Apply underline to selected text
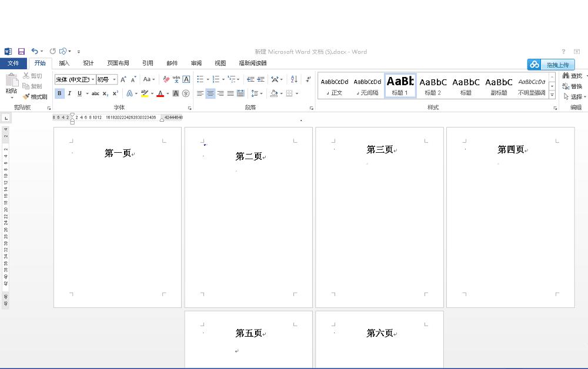This screenshot has width=588, height=369. [x=79, y=93]
